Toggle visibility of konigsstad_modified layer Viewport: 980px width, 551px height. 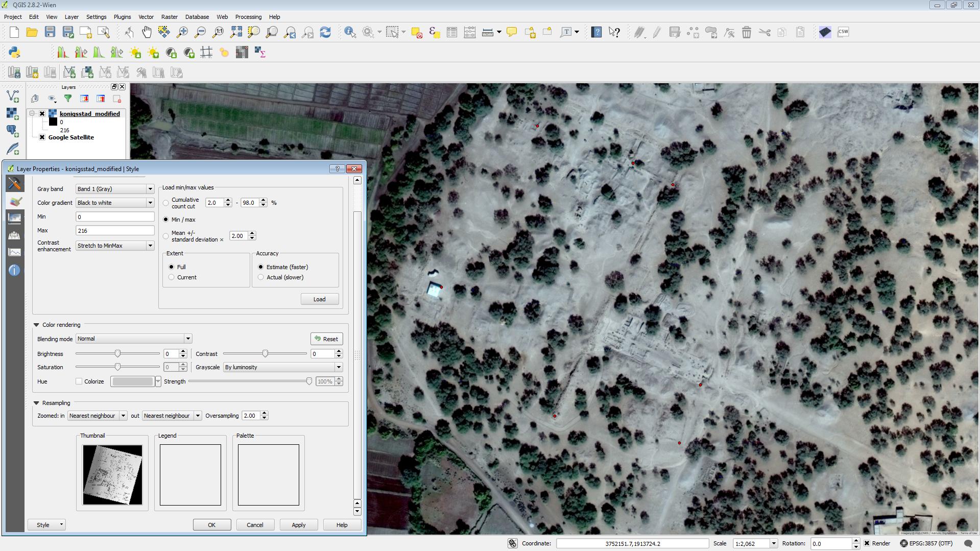tap(42, 114)
